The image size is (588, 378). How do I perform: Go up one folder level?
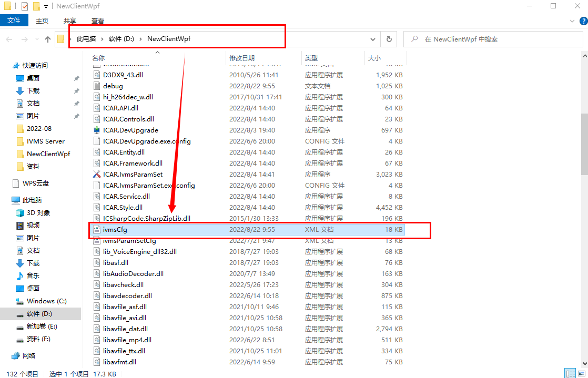48,39
